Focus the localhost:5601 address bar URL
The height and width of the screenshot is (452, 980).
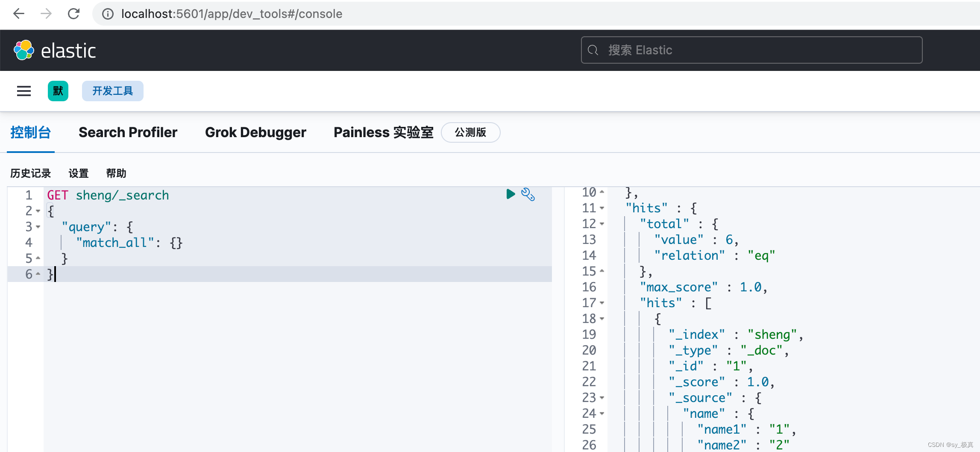[232, 14]
